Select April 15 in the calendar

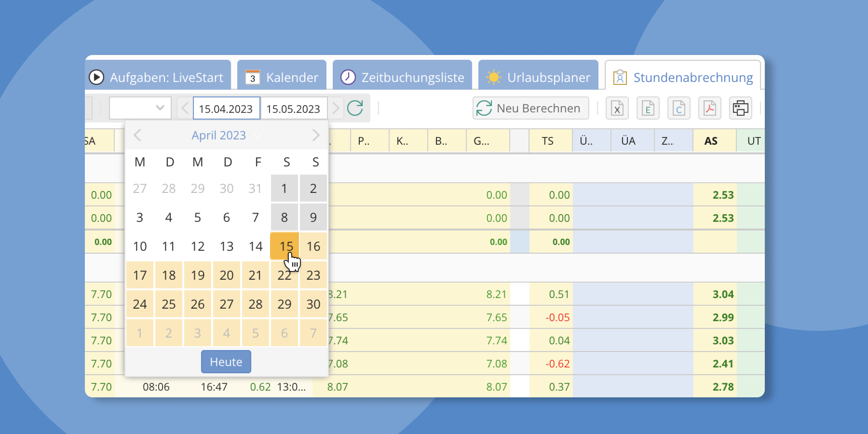pyautogui.click(x=285, y=246)
